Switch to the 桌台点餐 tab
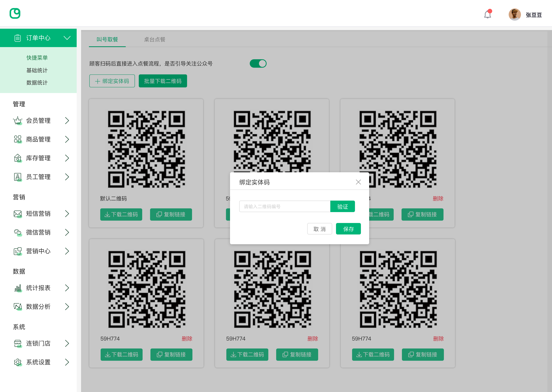552x392 pixels. [x=154, y=39]
